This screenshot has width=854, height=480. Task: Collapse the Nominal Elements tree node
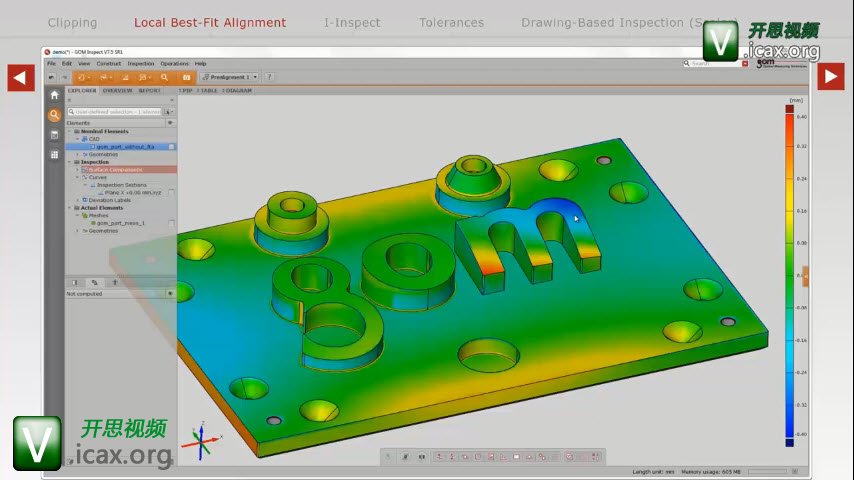point(69,131)
